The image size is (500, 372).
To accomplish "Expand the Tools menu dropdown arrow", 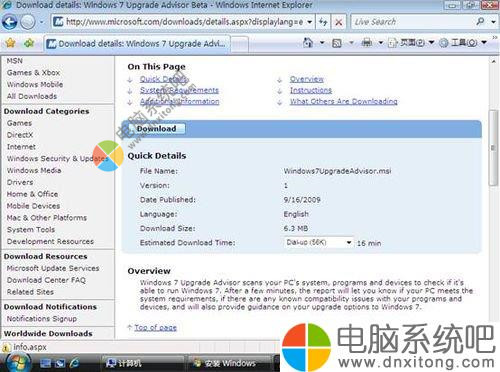I will [x=484, y=43].
